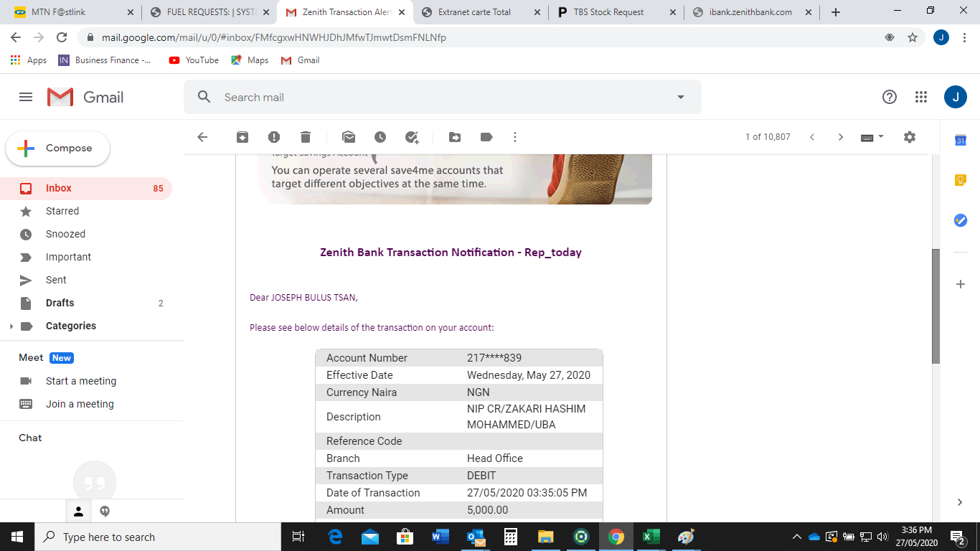Screen dimensions: 980x551
Task: Hide the side panel with the chevron
Action: 961,502
